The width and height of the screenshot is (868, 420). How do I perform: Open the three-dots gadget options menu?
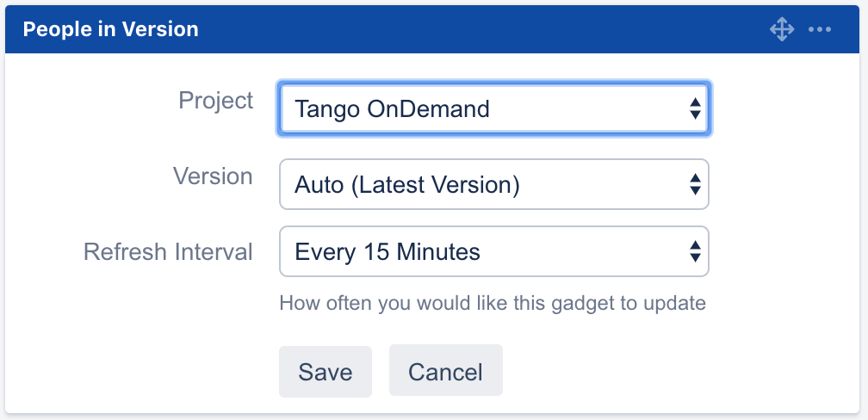point(820,30)
